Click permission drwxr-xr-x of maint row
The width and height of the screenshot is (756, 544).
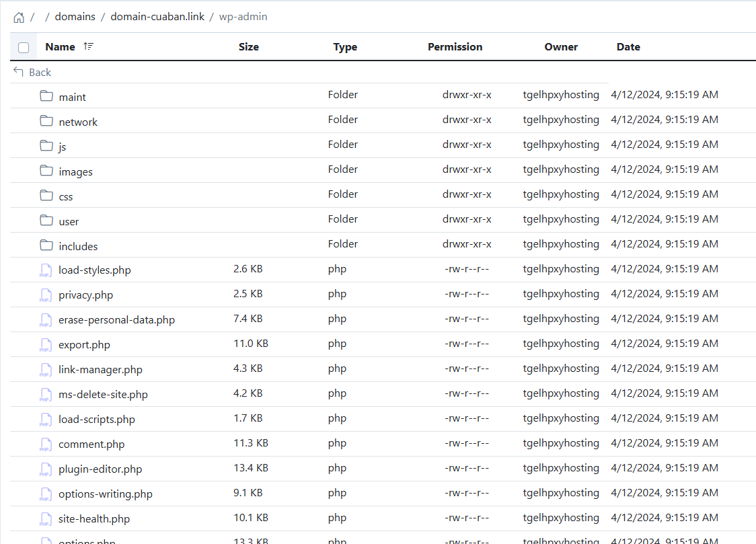(x=467, y=95)
